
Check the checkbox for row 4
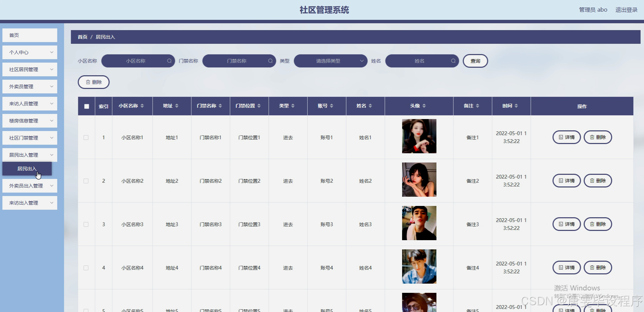tap(86, 268)
